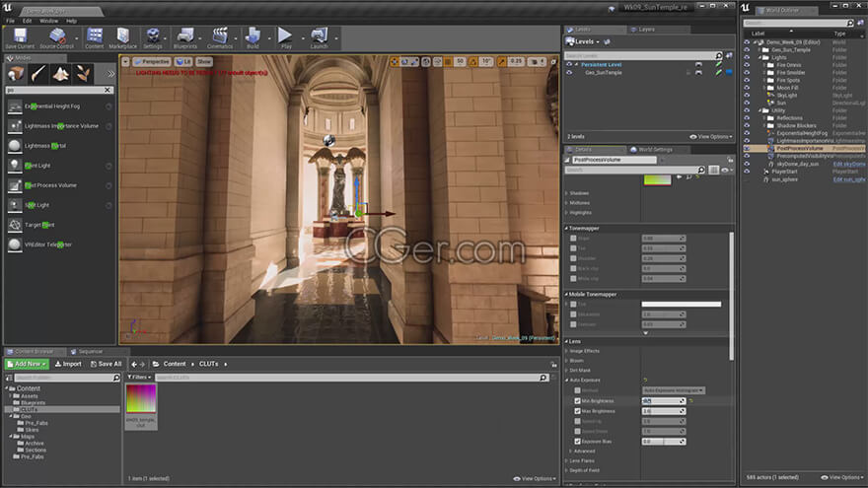Open the Content browser toolbar icon
The image size is (868, 488).
tap(95, 36)
